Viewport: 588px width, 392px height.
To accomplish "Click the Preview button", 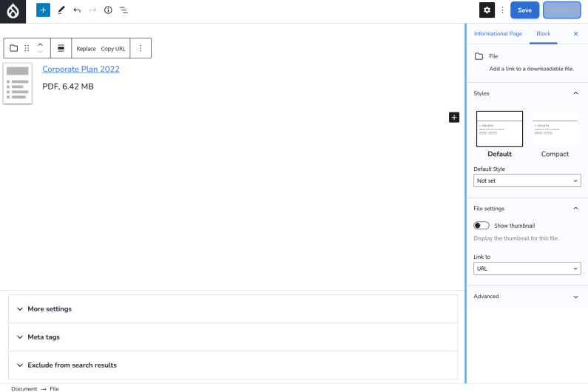I will tap(562, 10).
